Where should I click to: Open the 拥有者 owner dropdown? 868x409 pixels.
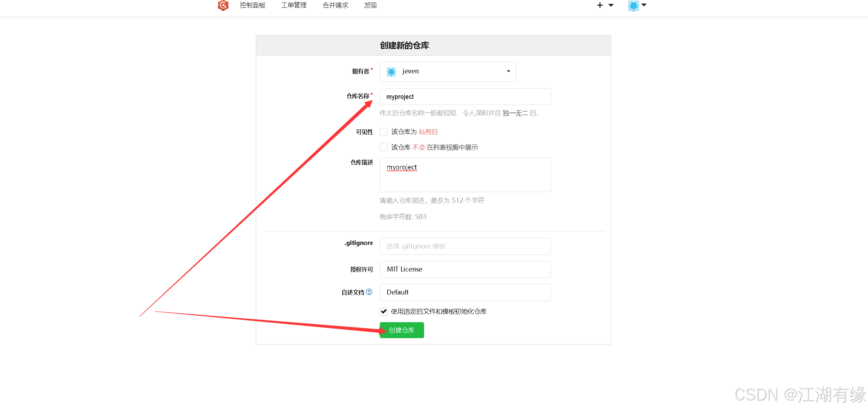[508, 71]
